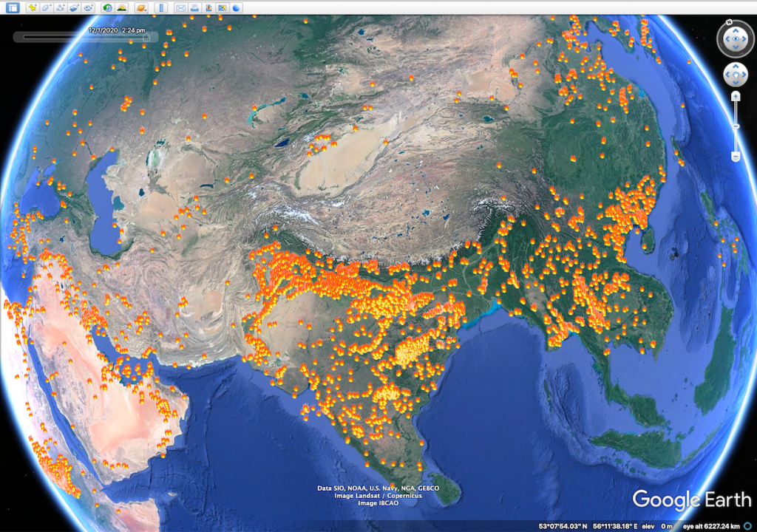Toggle the sidebar panel button
This screenshot has height=532, width=757.
[x=13, y=7]
